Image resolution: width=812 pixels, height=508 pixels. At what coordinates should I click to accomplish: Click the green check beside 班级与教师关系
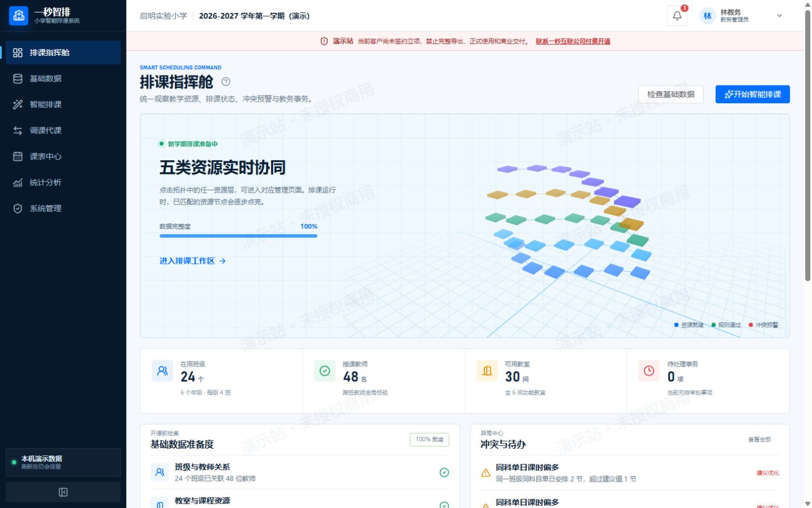click(444, 472)
